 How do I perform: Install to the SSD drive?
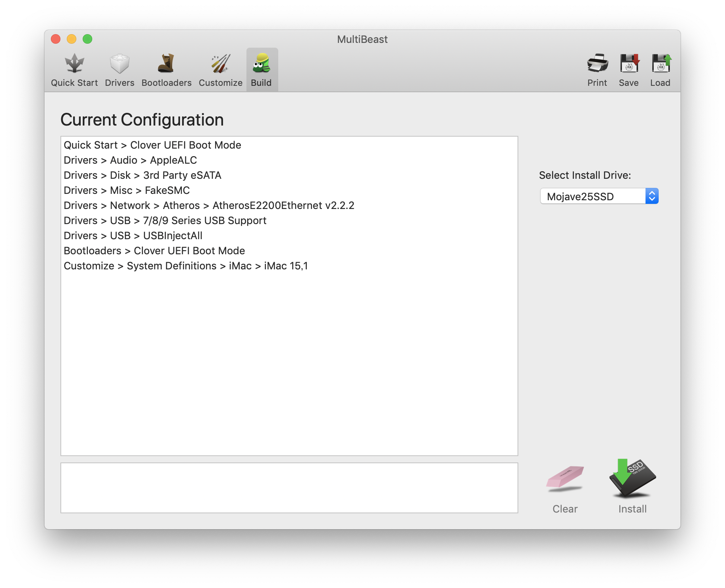point(632,487)
